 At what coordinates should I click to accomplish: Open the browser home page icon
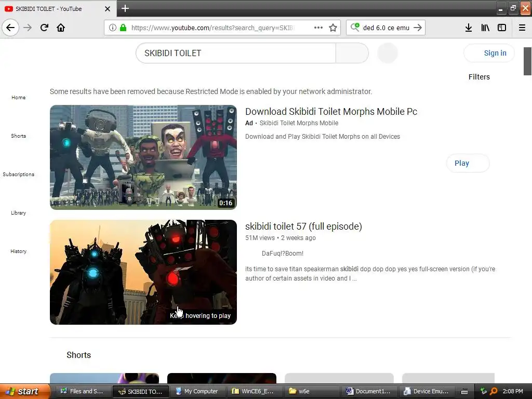tap(61, 28)
